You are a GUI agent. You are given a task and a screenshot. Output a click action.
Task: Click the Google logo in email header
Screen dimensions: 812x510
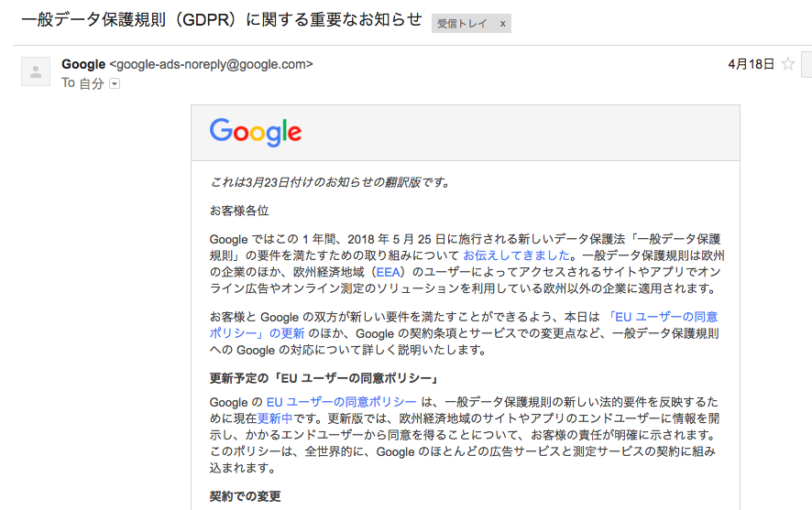pyautogui.click(x=256, y=132)
